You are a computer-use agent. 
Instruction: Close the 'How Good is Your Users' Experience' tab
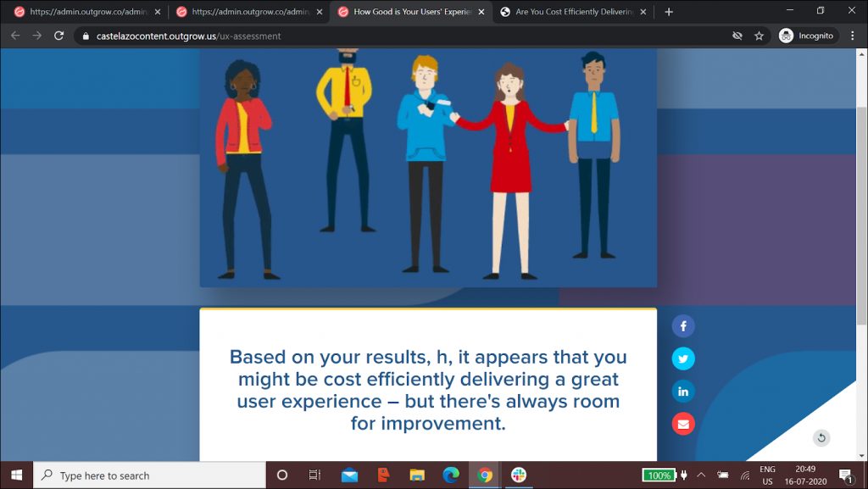click(x=481, y=12)
